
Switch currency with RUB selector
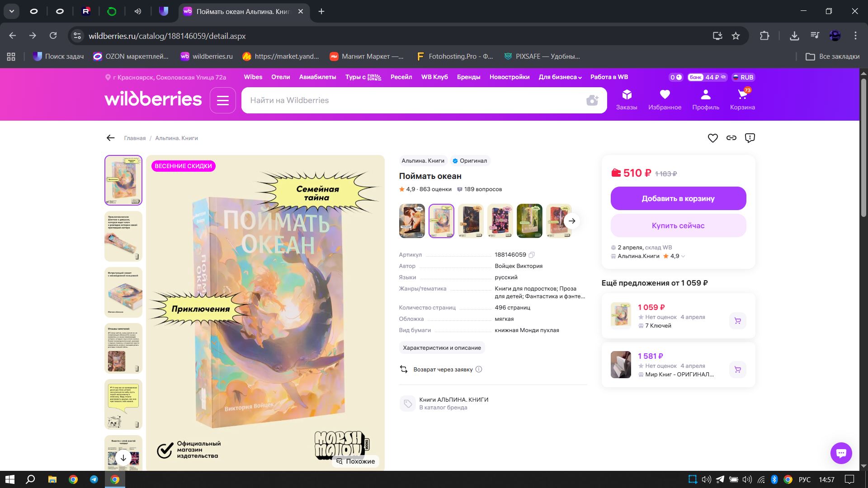click(x=743, y=77)
